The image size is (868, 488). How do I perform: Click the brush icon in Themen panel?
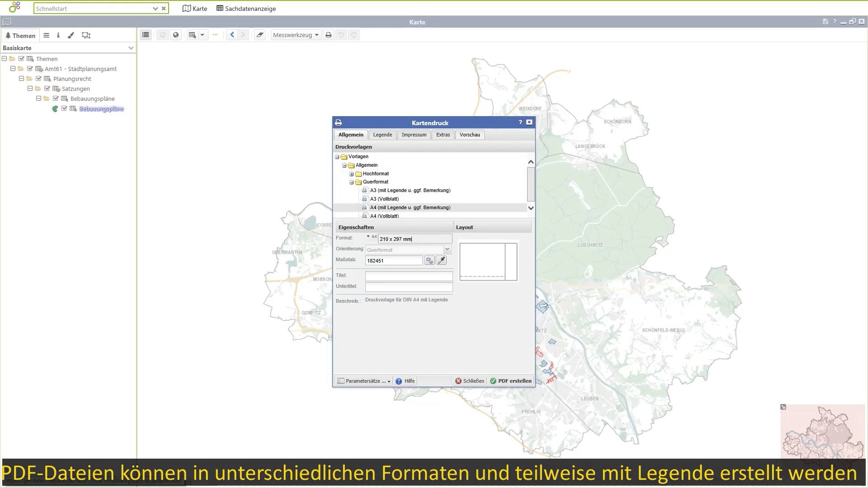pos(71,35)
